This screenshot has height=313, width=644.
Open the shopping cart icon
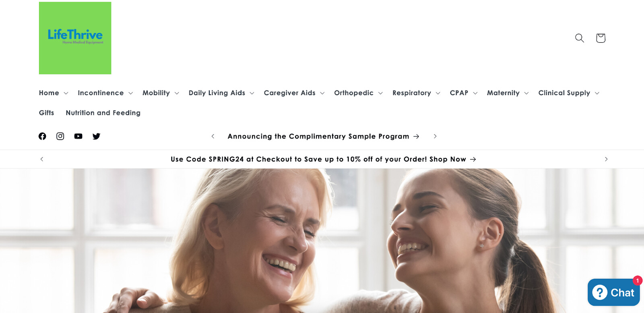click(601, 38)
